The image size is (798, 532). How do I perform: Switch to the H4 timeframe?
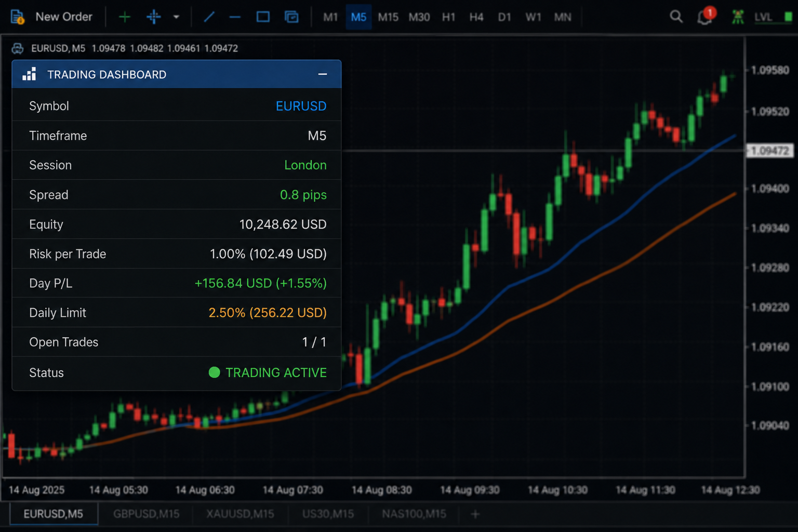click(476, 17)
